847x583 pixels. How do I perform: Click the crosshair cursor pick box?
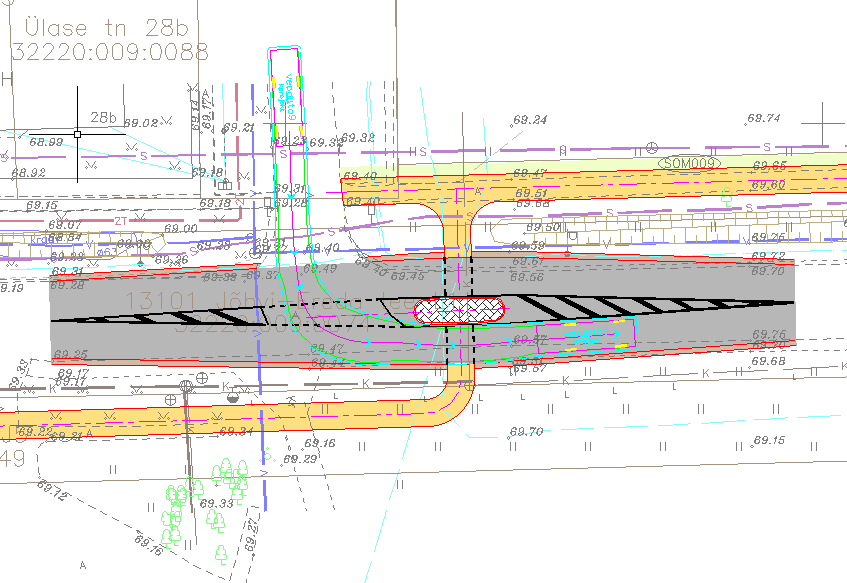(77, 134)
